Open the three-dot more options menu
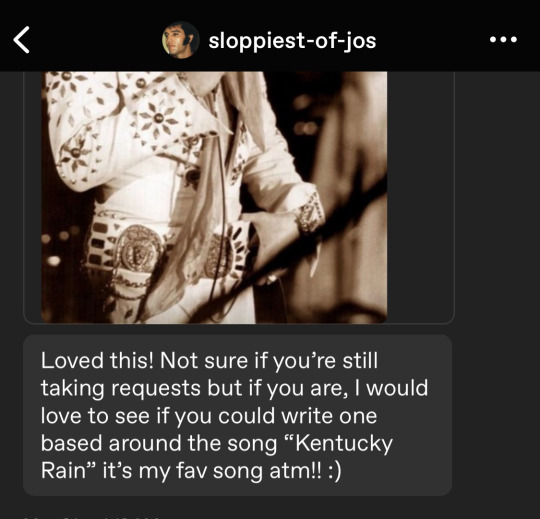This screenshot has width=540, height=519. [503, 40]
